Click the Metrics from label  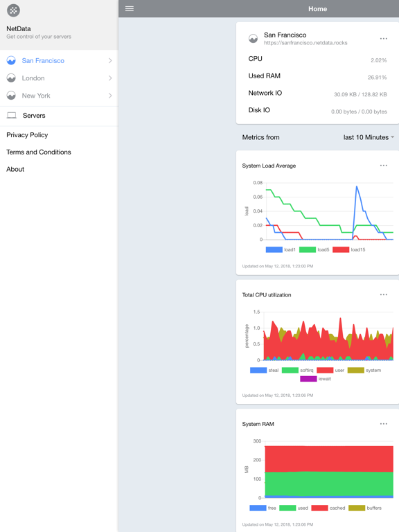(261, 137)
